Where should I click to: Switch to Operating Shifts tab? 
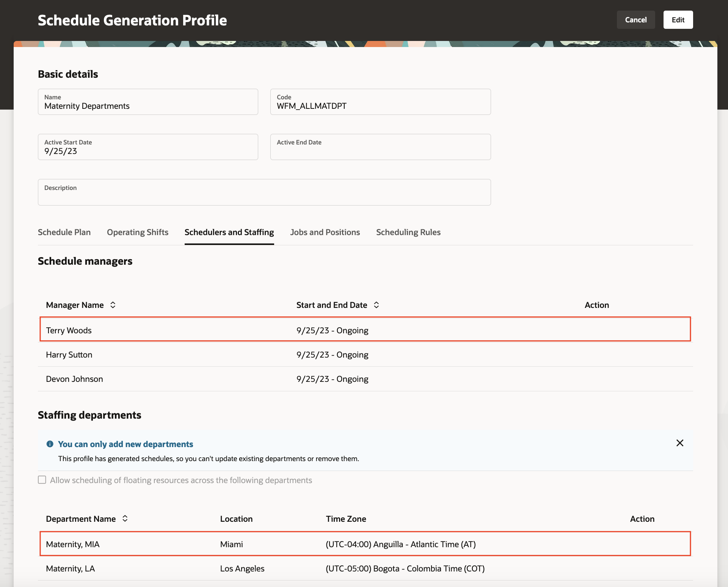(137, 232)
